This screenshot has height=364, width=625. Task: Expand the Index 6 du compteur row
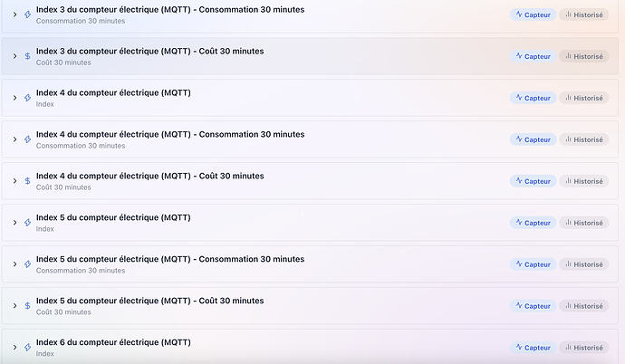pos(14,348)
